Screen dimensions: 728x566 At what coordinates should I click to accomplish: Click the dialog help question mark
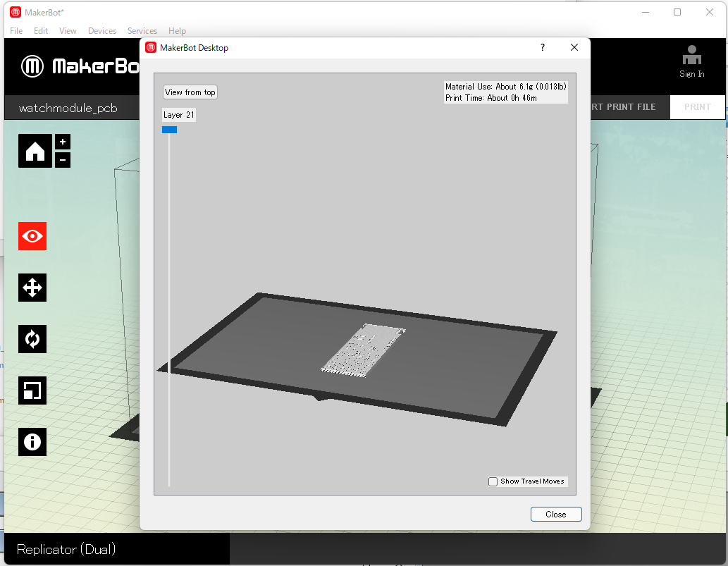tap(543, 48)
